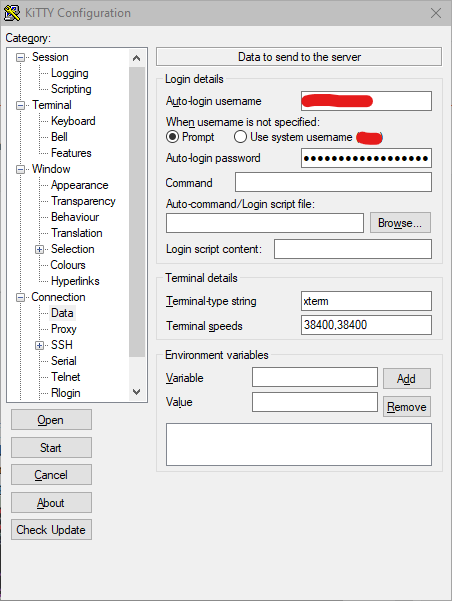Browse for a login script file
Viewport: 452px width, 601px height.
pyautogui.click(x=400, y=223)
